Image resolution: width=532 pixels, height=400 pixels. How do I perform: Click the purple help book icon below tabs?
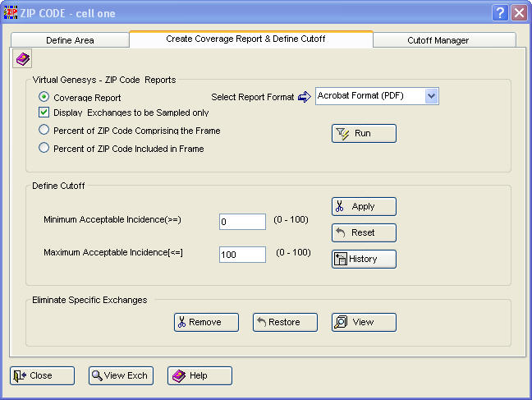coord(22,59)
